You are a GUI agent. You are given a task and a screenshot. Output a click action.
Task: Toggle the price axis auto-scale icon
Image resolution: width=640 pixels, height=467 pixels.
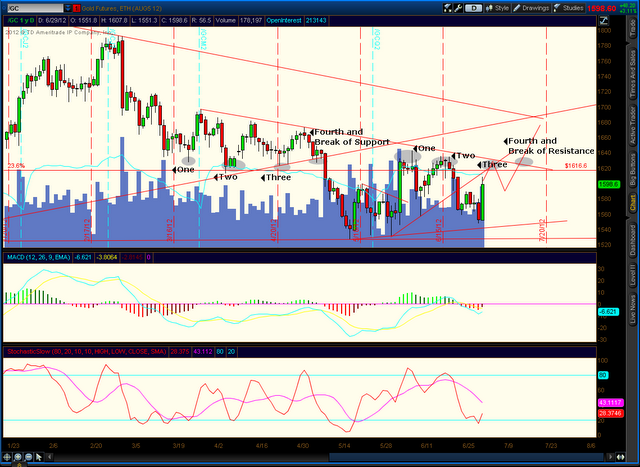coord(603,20)
